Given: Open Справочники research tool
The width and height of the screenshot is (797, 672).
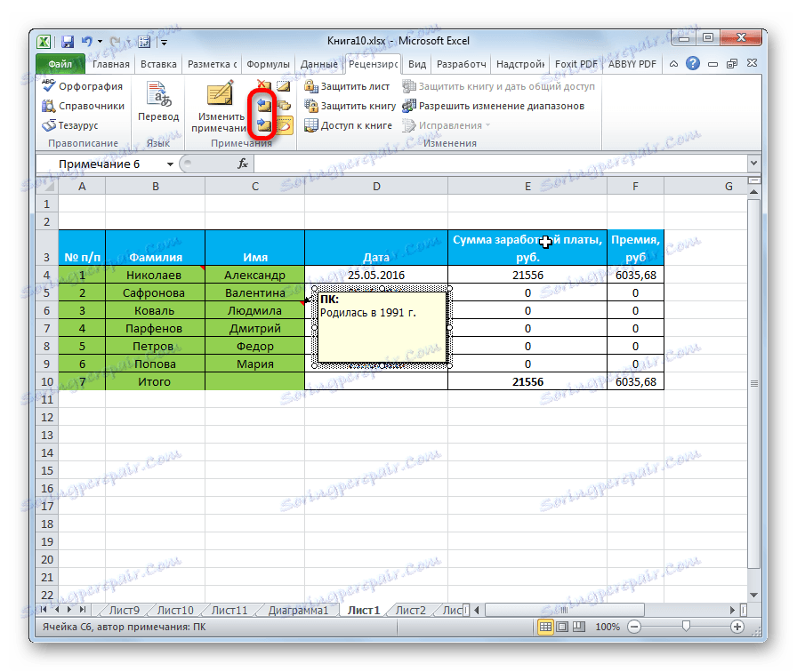Looking at the screenshot, I should [84, 106].
